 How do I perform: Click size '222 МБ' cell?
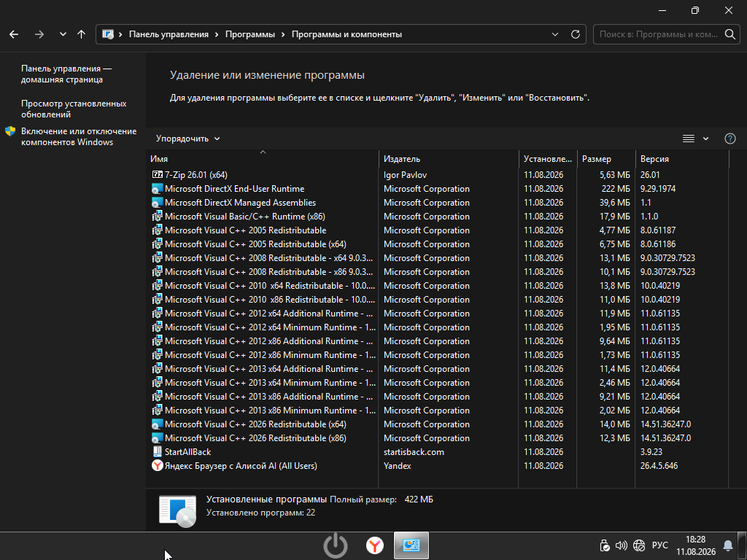point(616,189)
